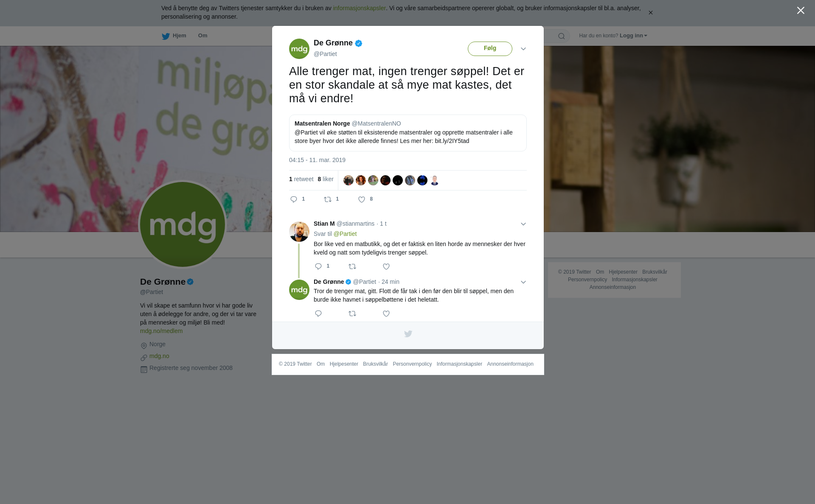815x504 pixels.
Task: Open the Logg inn dropdown
Action: tap(633, 36)
